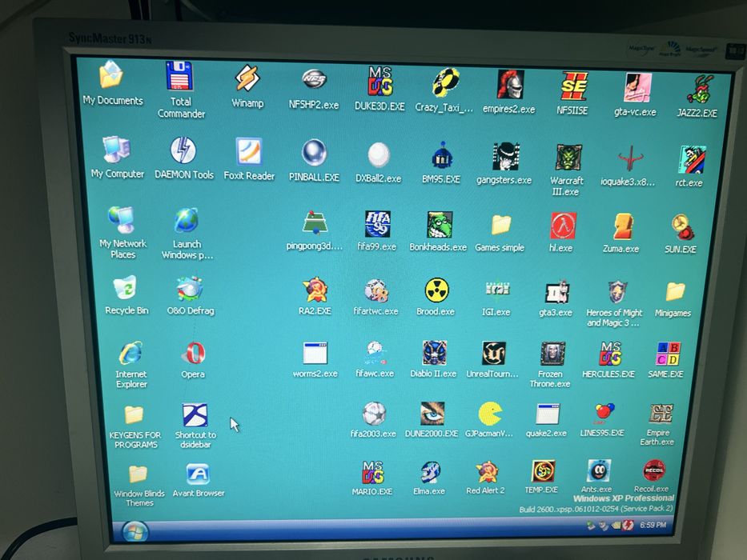Select the rct.exe icon
Screen dimensions: 747x560
pyautogui.click(x=693, y=160)
